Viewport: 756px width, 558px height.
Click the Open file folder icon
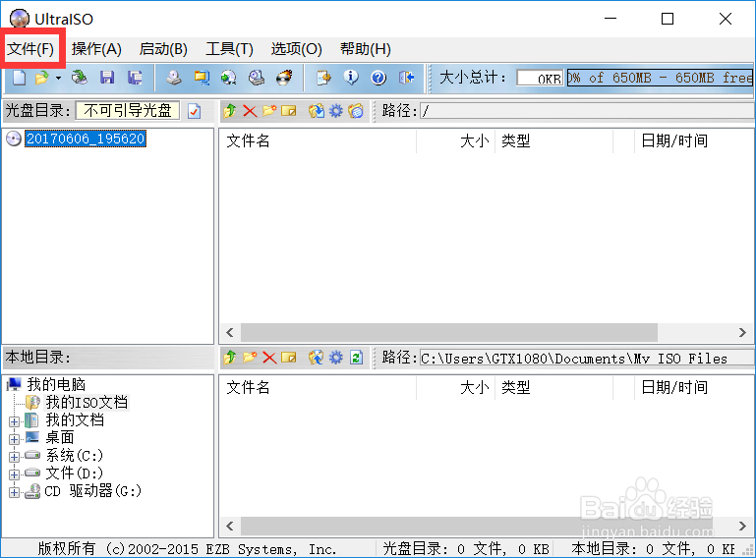coord(42,78)
